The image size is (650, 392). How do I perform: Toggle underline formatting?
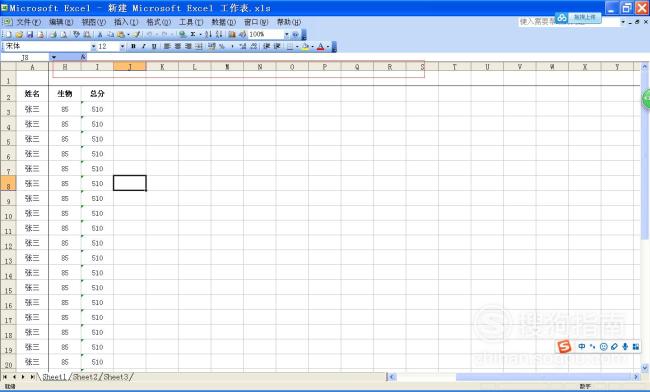click(x=154, y=46)
